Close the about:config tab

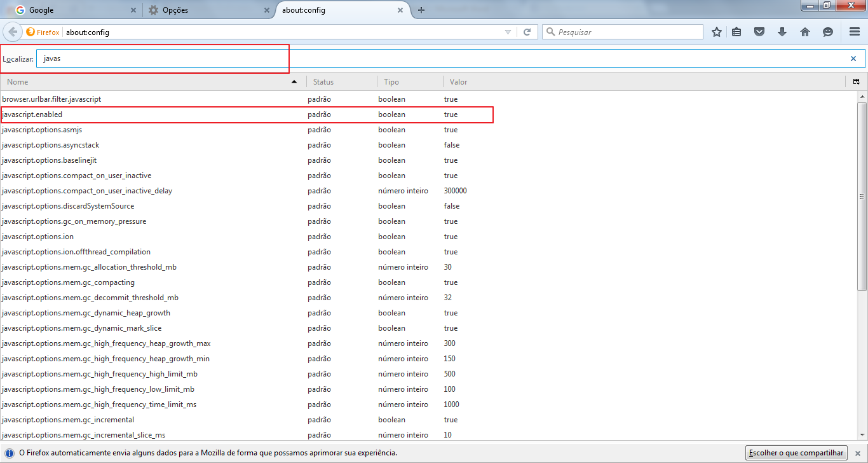pyautogui.click(x=400, y=10)
